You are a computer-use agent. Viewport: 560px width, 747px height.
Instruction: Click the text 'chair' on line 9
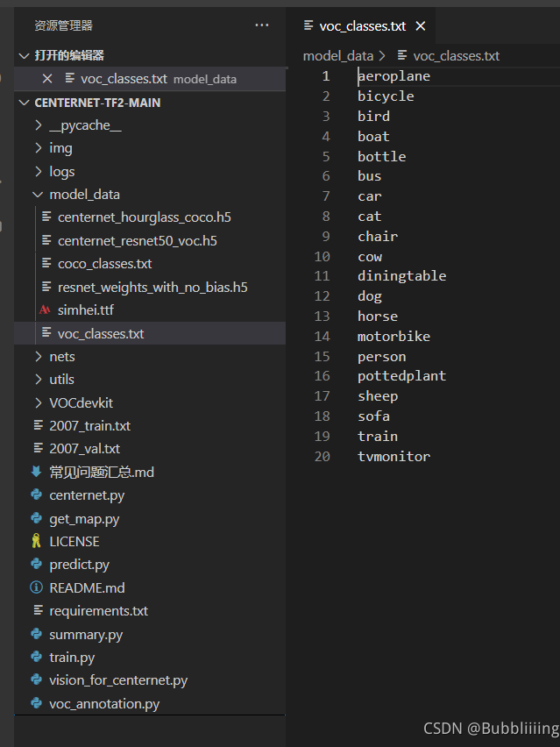click(x=378, y=237)
